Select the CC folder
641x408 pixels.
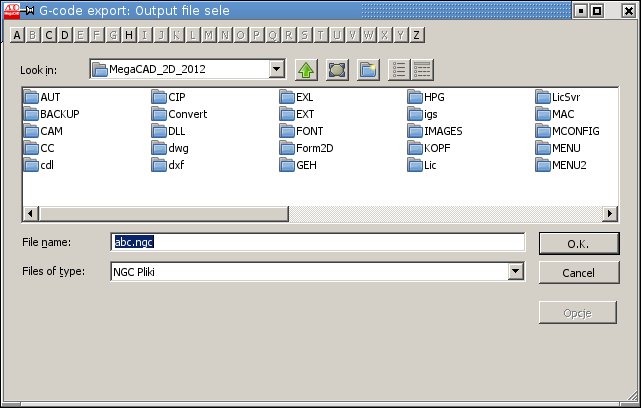tap(39, 148)
